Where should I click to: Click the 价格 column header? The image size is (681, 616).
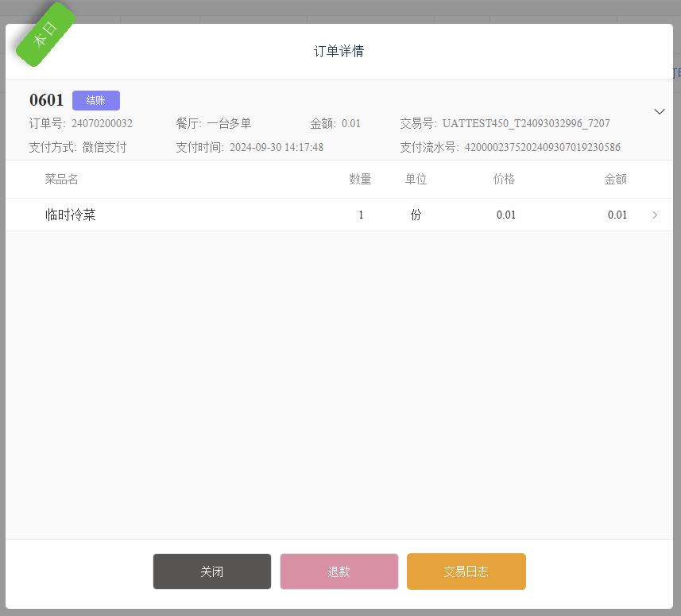click(504, 179)
